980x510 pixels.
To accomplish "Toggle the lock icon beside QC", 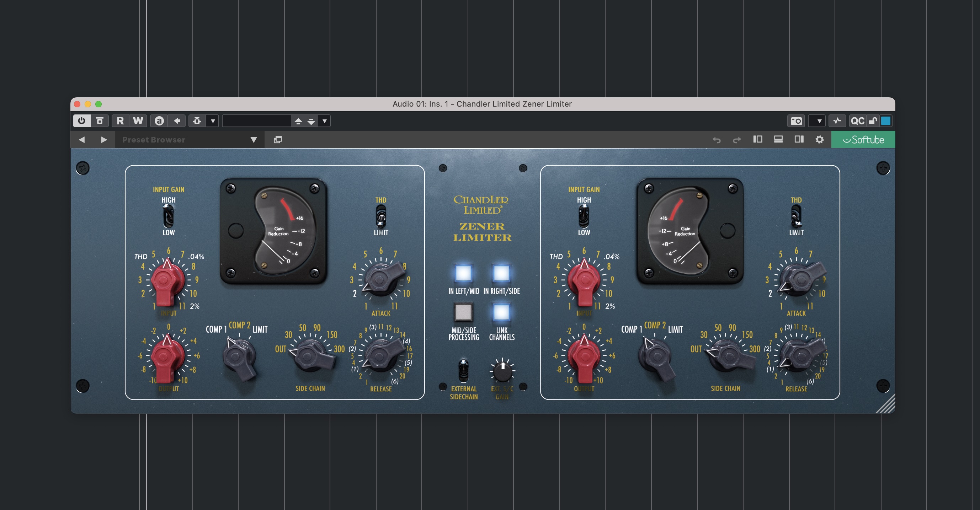I will tap(873, 121).
